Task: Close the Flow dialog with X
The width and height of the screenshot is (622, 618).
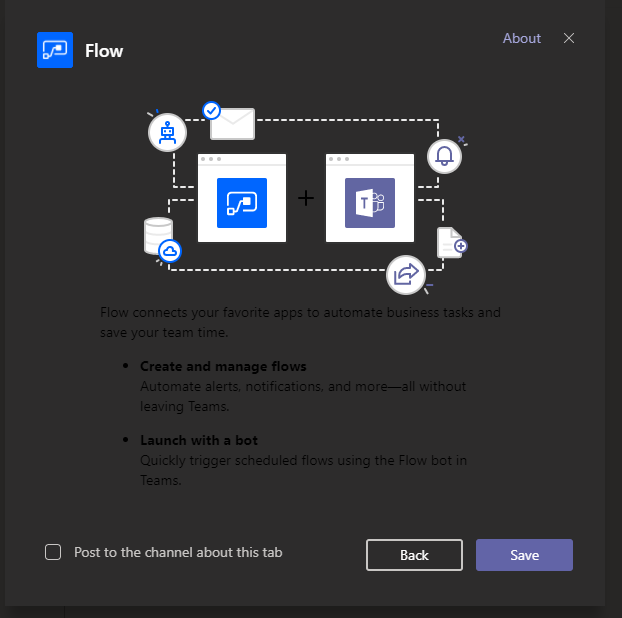Action: pyautogui.click(x=569, y=38)
